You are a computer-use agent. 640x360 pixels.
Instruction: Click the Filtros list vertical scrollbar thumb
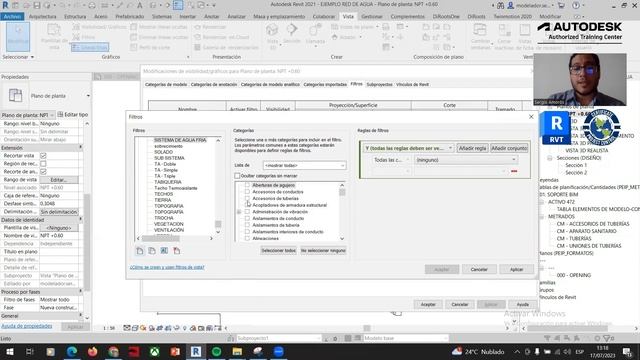tap(218, 224)
